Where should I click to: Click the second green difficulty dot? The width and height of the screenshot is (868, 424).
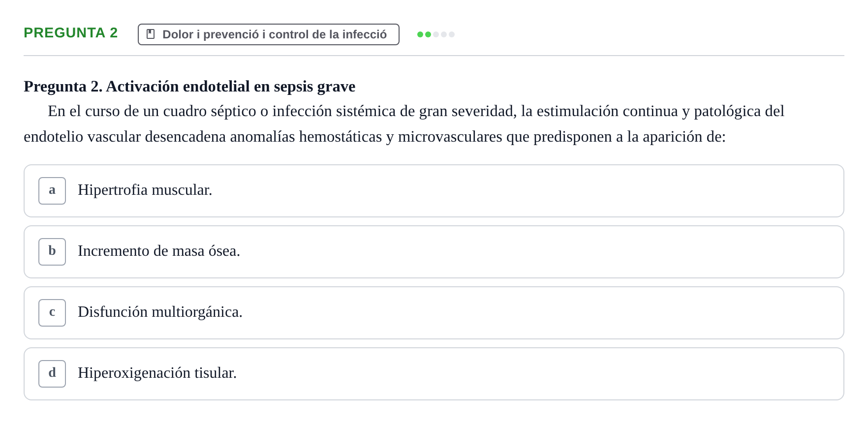point(428,34)
